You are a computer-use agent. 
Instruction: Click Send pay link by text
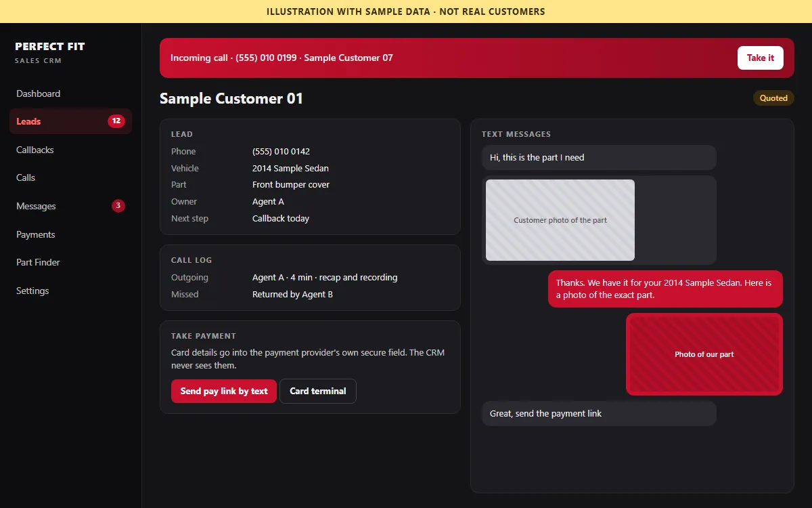(224, 391)
